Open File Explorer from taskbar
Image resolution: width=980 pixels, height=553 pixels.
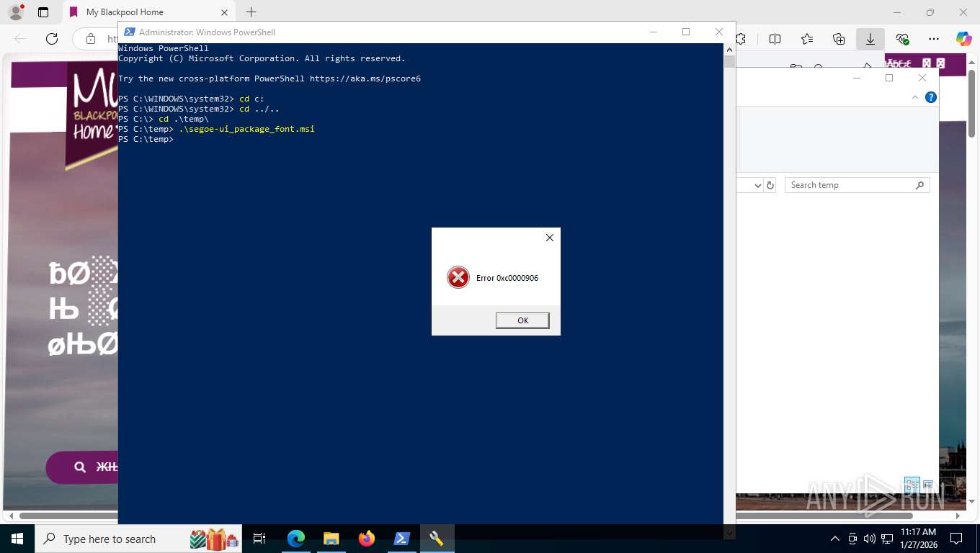point(331,539)
